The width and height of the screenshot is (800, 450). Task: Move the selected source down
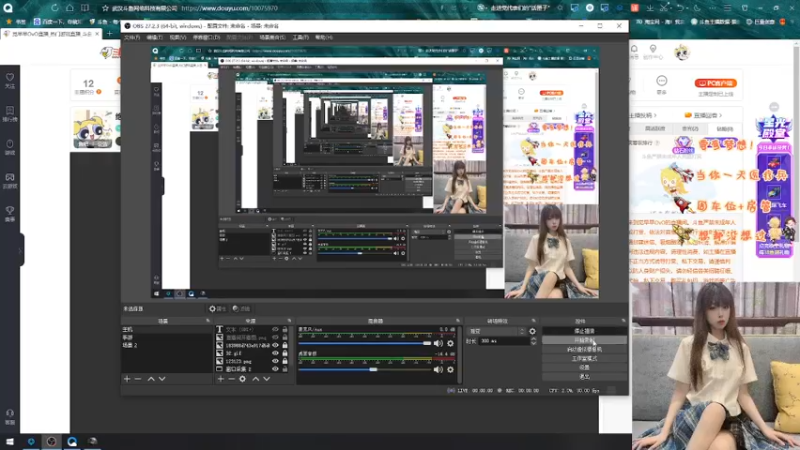click(x=267, y=379)
